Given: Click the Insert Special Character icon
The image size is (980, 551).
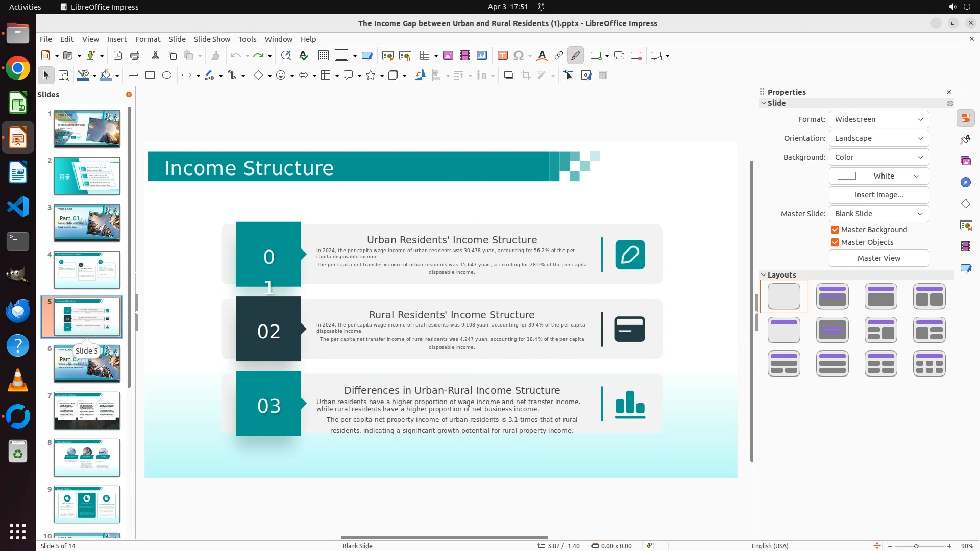Looking at the screenshot, I should click(x=519, y=56).
